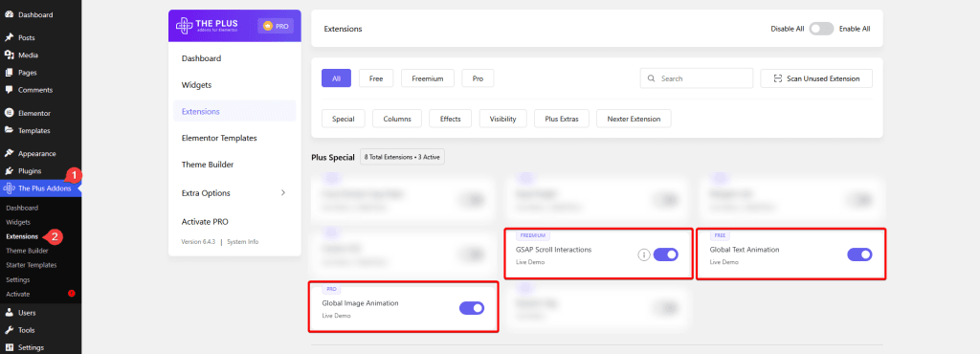Open Live Demo for GSAP Scroll Interactions
This screenshot has height=354, width=980.
pyautogui.click(x=530, y=262)
